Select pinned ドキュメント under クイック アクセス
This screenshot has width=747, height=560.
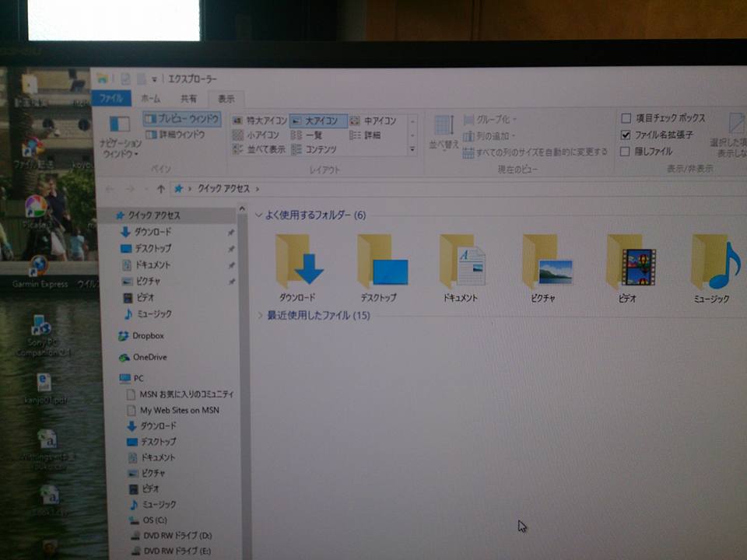(x=146, y=264)
